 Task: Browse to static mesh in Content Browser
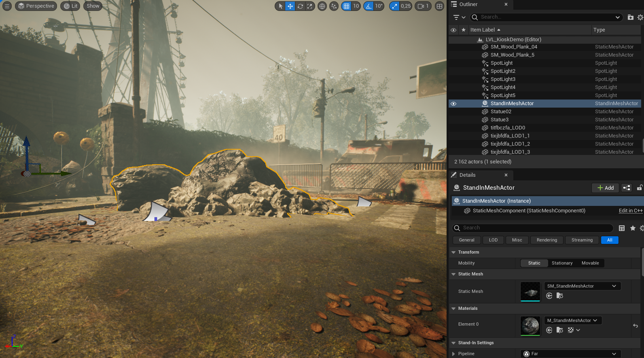(x=560, y=296)
